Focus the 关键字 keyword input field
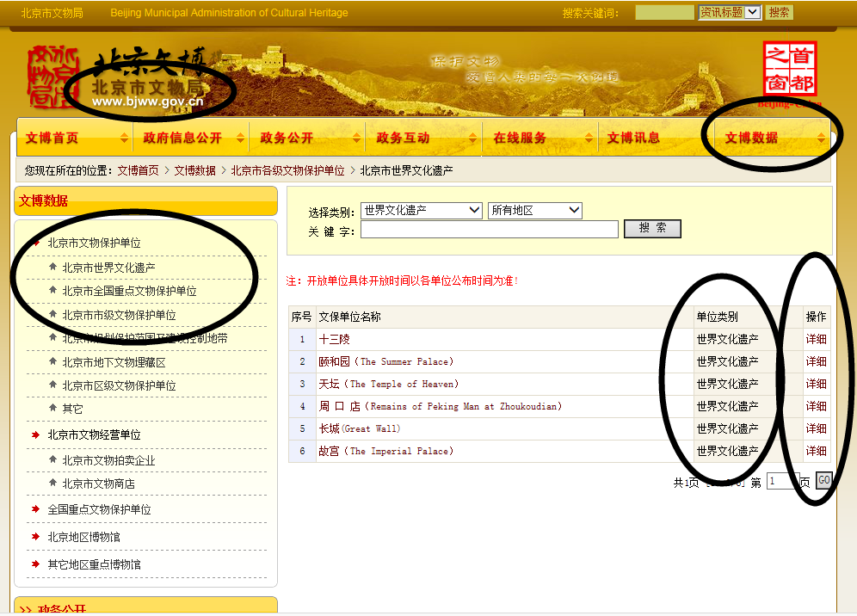 tap(489, 230)
